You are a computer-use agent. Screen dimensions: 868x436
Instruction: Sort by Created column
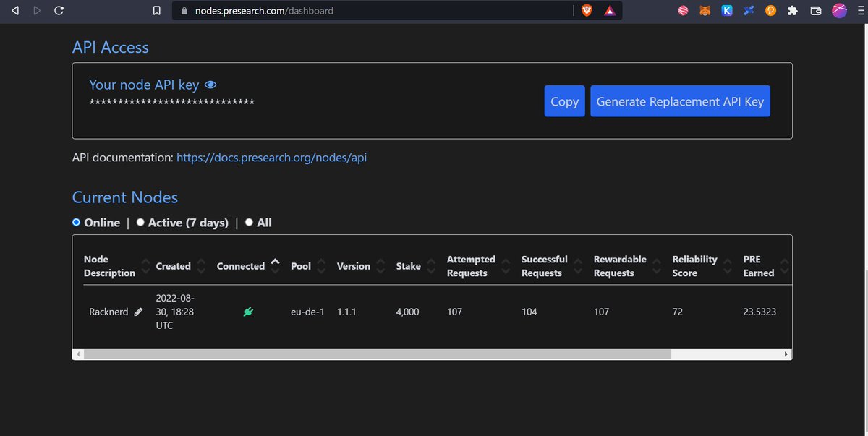[201, 266]
